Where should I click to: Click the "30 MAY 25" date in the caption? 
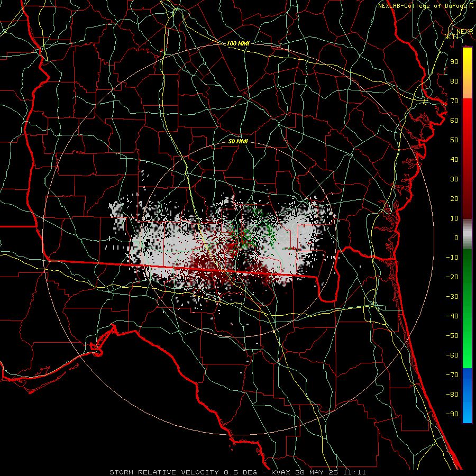pyautogui.click(x=316, y=472)
